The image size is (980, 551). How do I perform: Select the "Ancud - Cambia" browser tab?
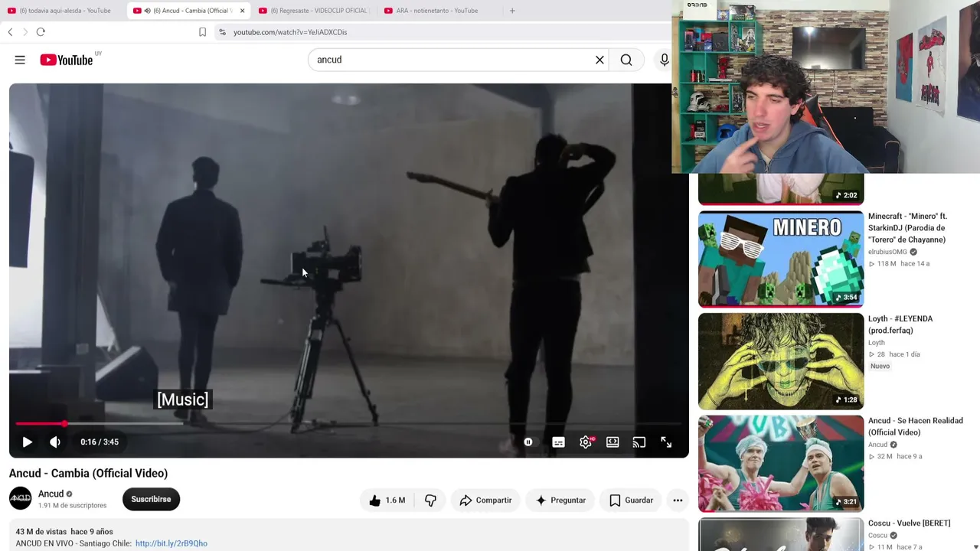[188, 11]
